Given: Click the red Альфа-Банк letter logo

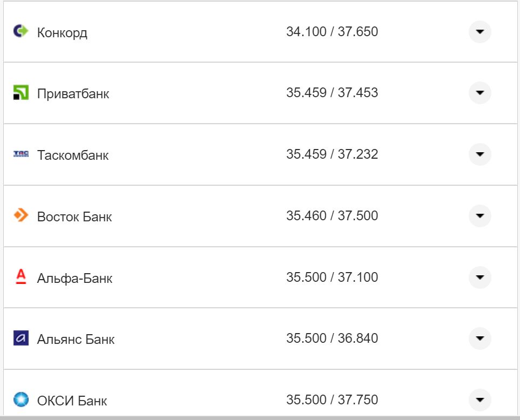Looking at the screenshot, I should tap(21, 277).
